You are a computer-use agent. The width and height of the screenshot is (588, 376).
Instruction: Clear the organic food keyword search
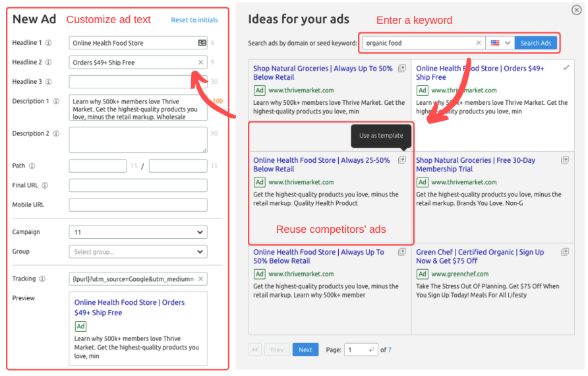tap(479, 43)
